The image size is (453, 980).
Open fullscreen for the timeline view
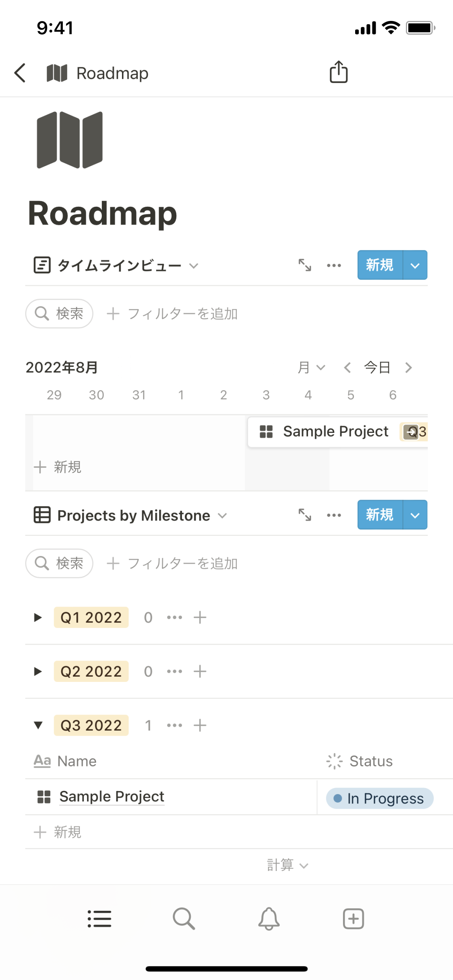click(x=305, y=266)
